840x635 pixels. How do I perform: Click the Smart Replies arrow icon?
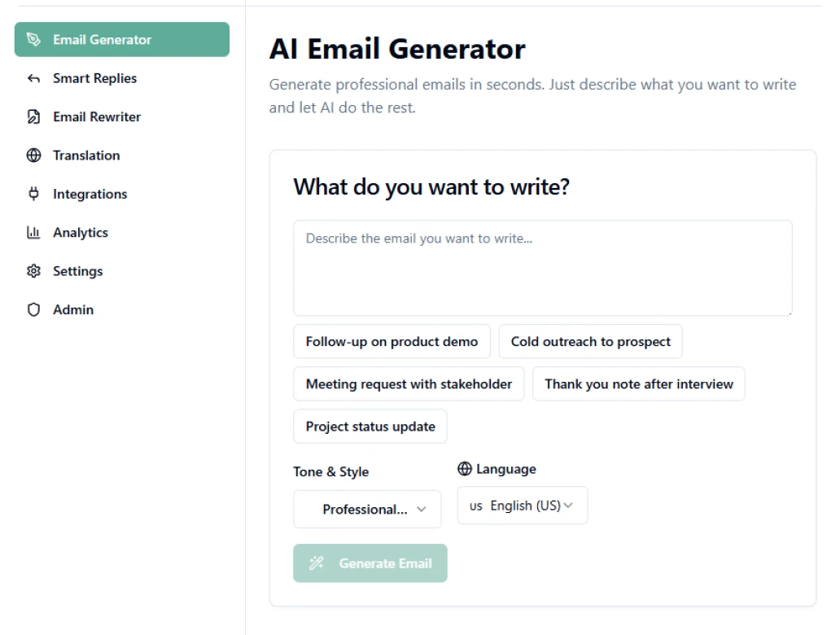point(33,77)
